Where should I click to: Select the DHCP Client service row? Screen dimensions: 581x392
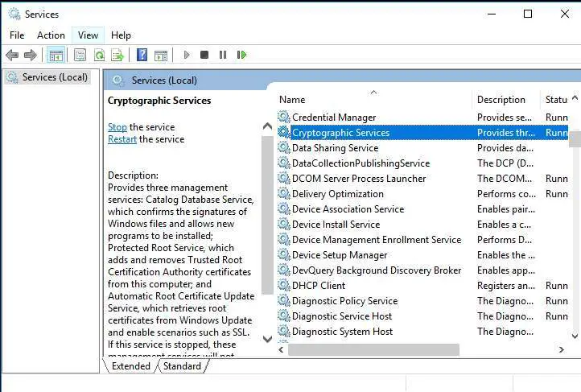tap(319, 286)
